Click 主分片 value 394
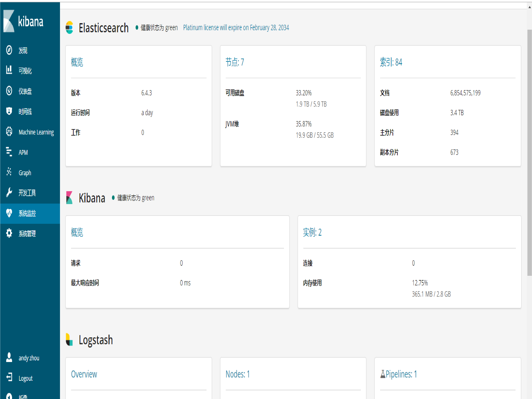This screenshot has width=532, height=399. click(x=454, y=132)
